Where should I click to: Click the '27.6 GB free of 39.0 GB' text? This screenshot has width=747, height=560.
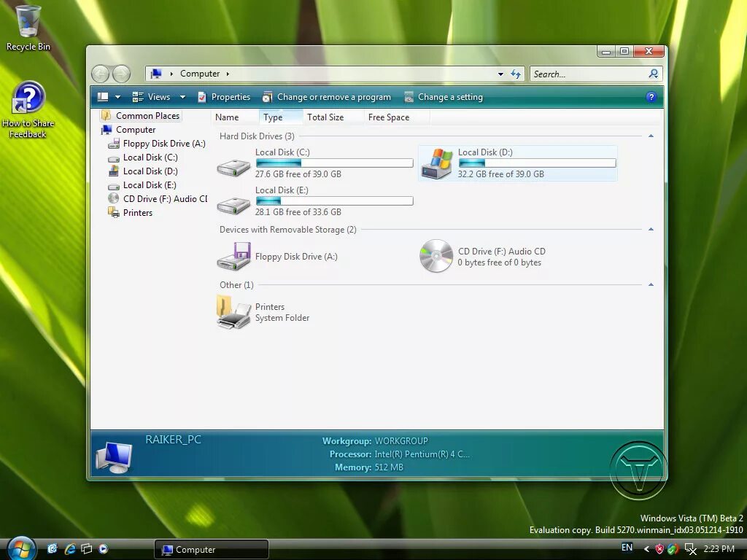point(298,174)
